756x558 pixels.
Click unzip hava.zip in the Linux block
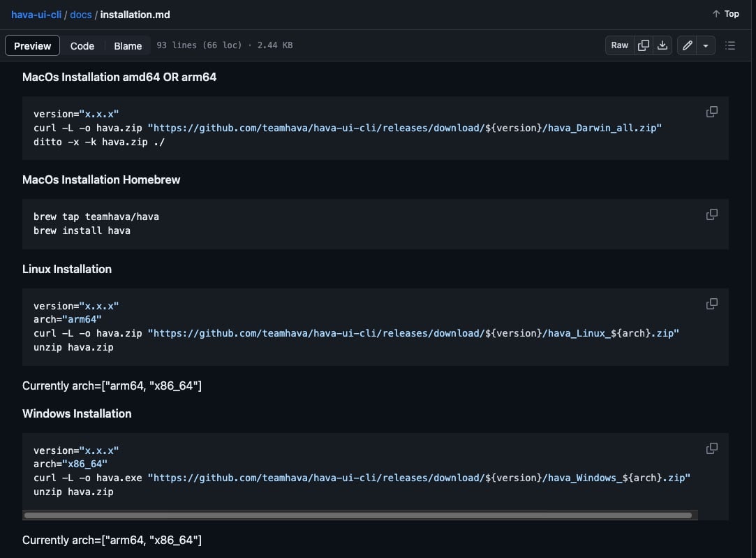[x=73, y=347]
